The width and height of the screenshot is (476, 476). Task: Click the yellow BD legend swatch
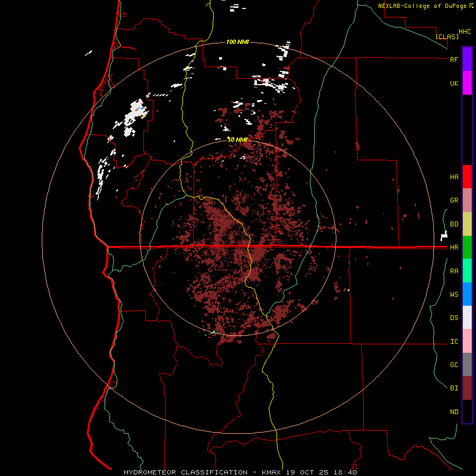(467, 224)
